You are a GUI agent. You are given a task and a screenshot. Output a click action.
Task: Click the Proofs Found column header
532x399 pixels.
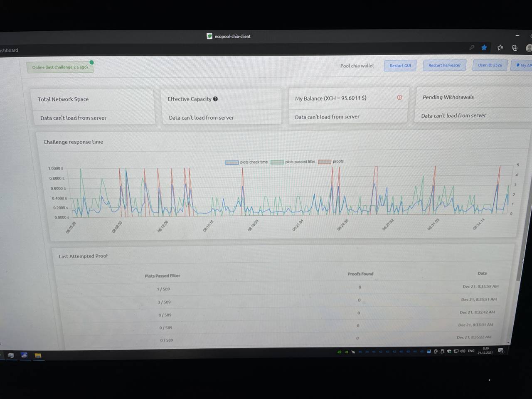tap(360, 274)
